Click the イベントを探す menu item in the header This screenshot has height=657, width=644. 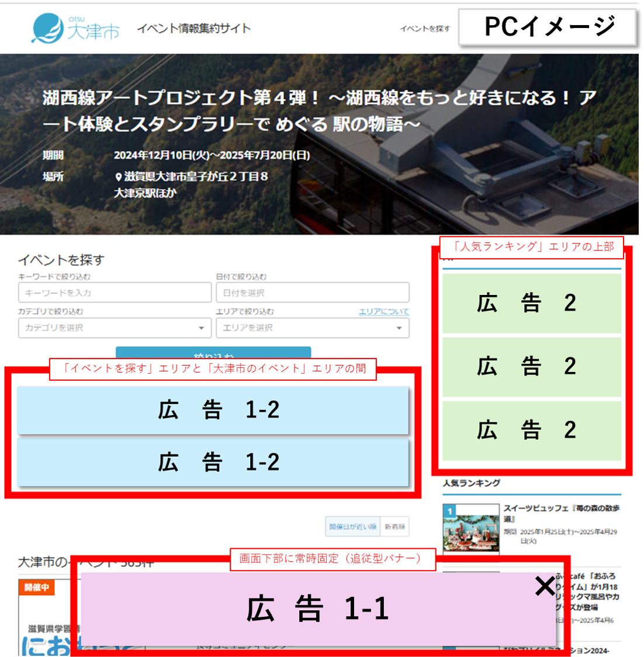point(424,27)
